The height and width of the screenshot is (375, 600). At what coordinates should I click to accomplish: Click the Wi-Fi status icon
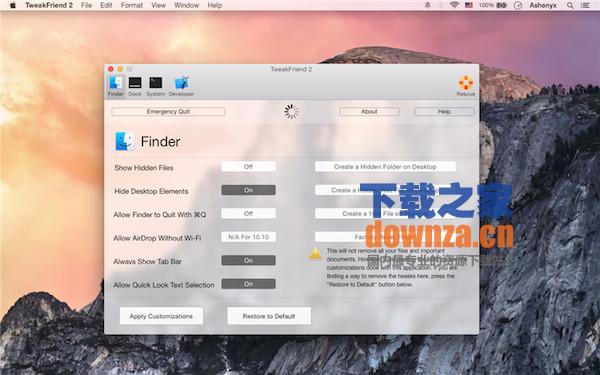(x=454, y=5)
